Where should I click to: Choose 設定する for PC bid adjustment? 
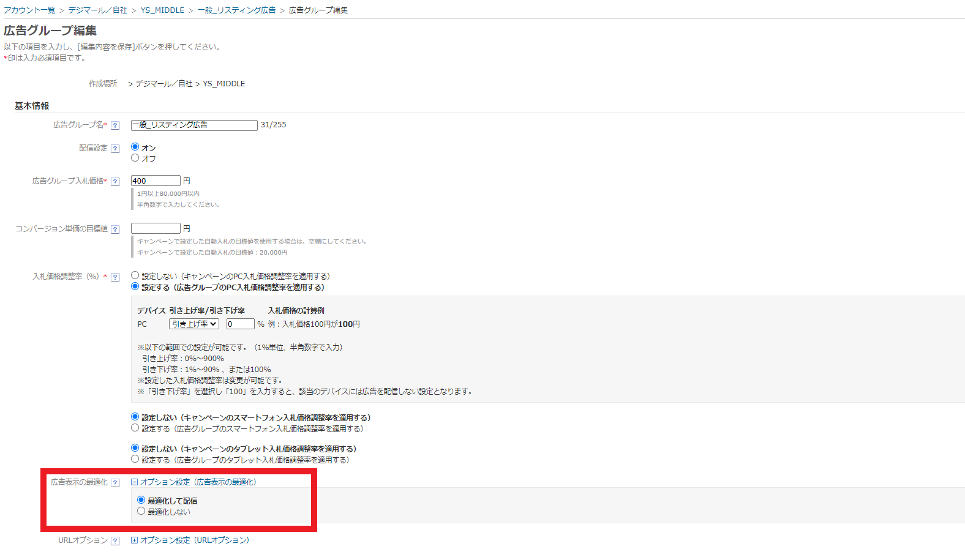pyautogui.click(x=135, y=286)
